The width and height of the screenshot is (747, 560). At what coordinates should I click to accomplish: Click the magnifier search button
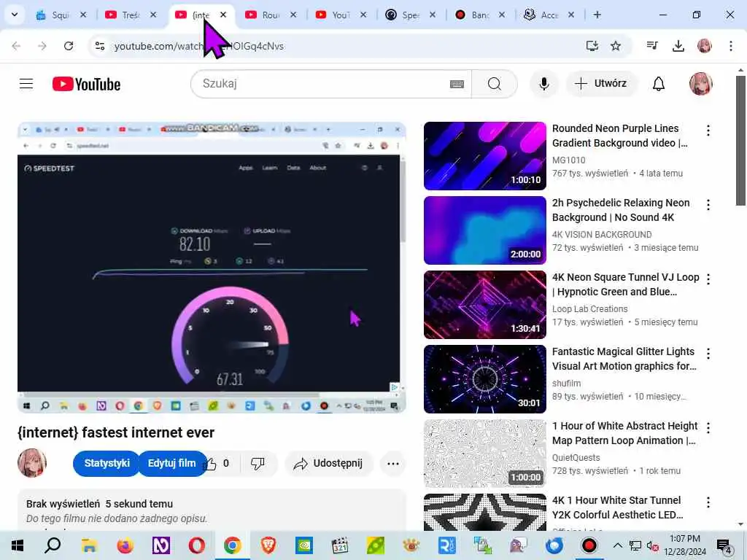494,84
